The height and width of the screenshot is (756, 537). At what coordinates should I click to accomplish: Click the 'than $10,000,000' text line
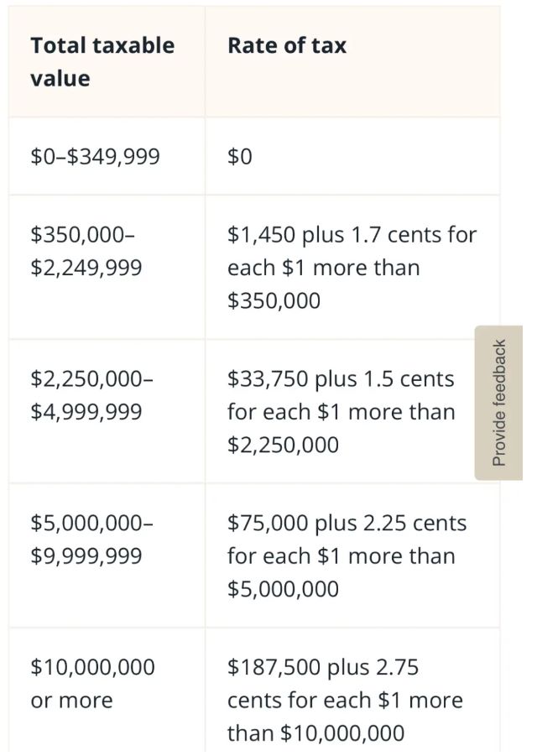point(315,733)
